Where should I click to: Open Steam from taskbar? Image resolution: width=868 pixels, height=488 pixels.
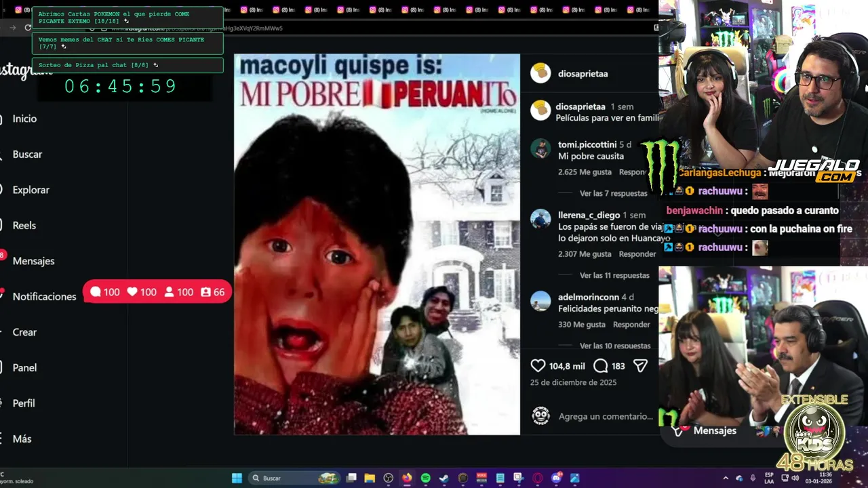[x=443, y=478]
